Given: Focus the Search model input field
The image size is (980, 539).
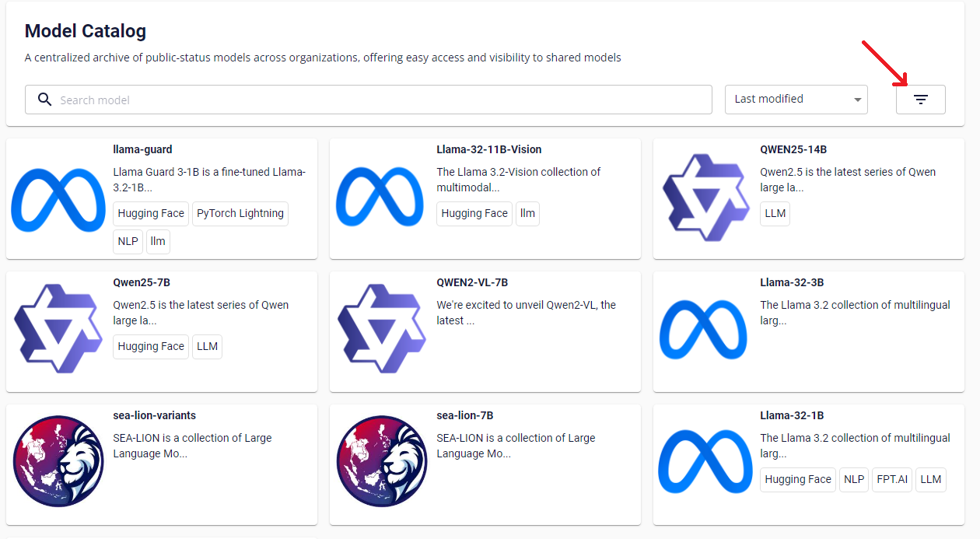Looking at the screenshot, I should tap(369, 100).
